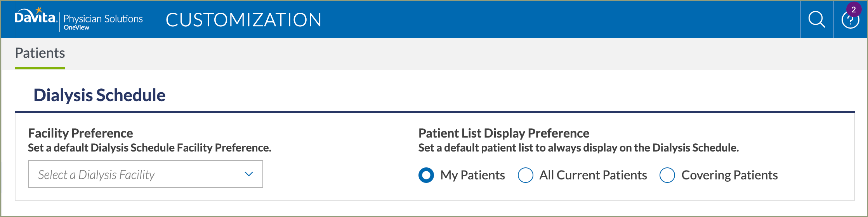Viewport: 868px width, 217px height.
Task: Click the Dialysis Schedule section heading
Action: tap(99, 95)
